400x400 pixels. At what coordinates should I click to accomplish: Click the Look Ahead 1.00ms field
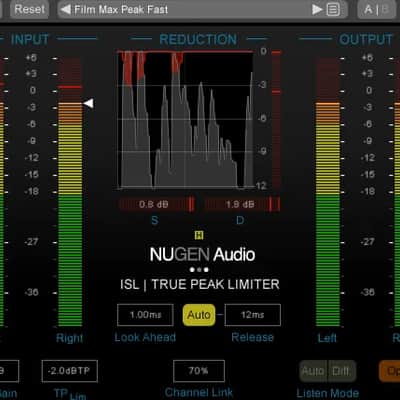coord(145,315)
